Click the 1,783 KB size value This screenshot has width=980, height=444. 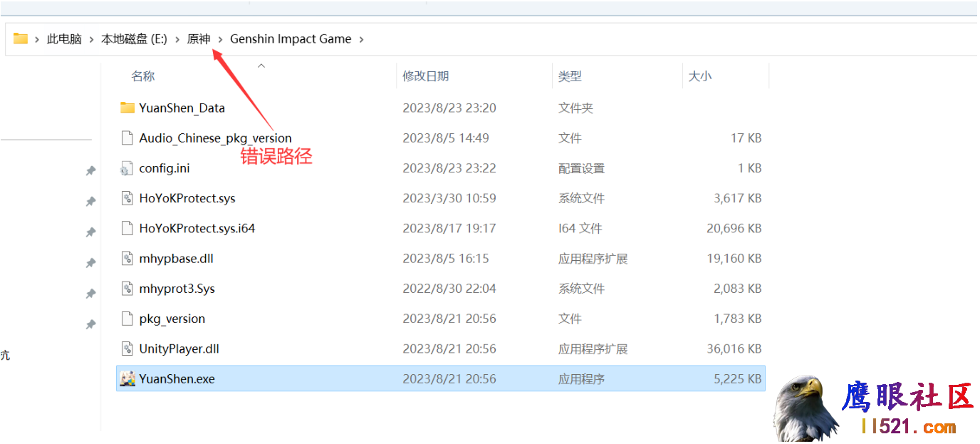(738, 319)
